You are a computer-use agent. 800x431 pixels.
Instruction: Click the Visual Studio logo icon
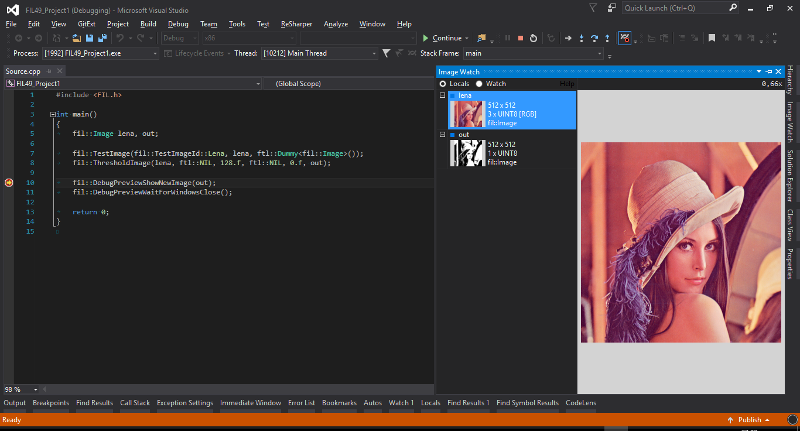tap(13, 10)
